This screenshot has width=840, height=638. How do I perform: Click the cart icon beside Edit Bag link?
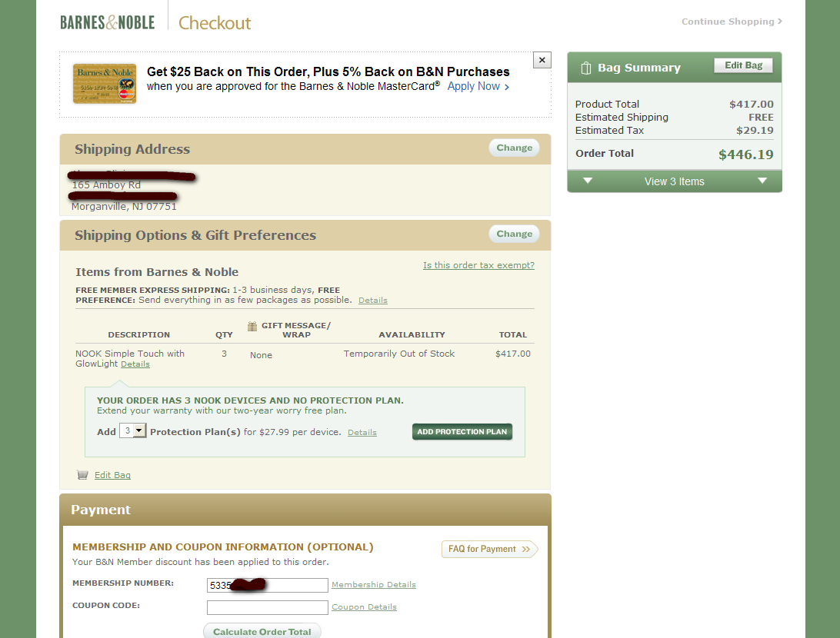tap(82, 475)
